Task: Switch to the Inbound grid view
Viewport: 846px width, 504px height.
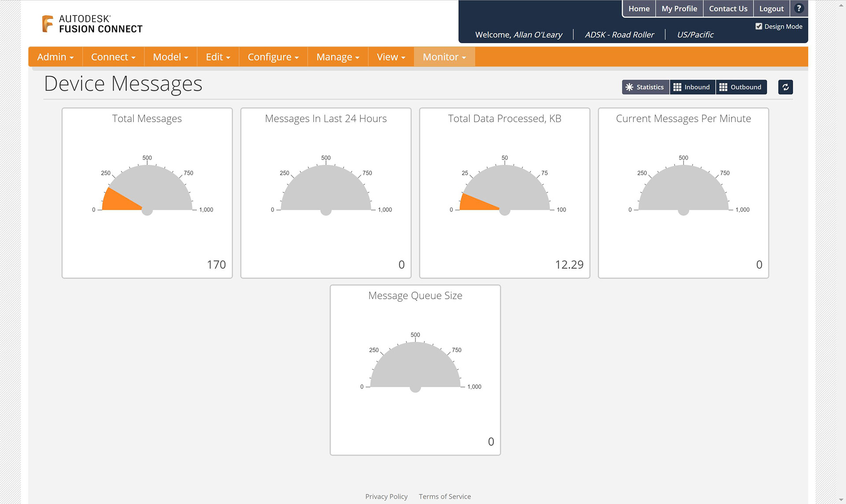Action: pyautogui.click(x=692, y=87)
